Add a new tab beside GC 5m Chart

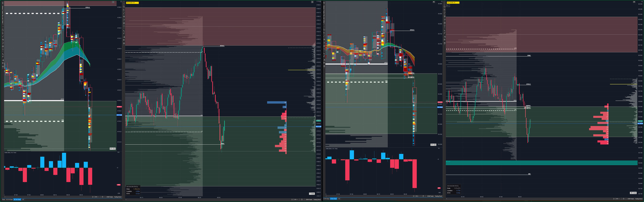tap(23, 199)
